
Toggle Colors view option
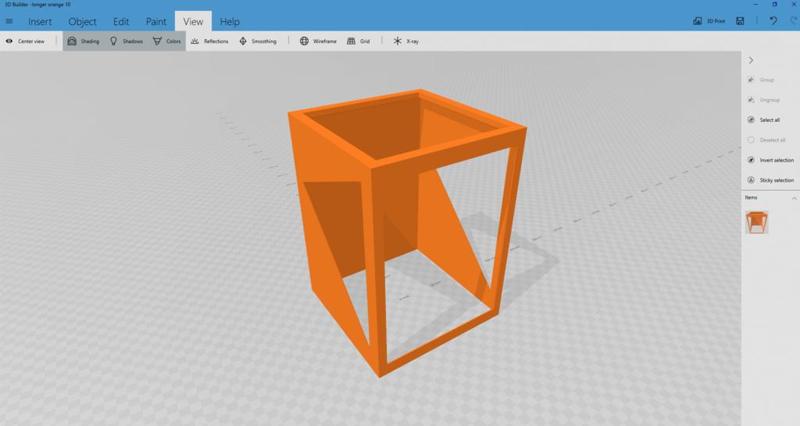167,41
